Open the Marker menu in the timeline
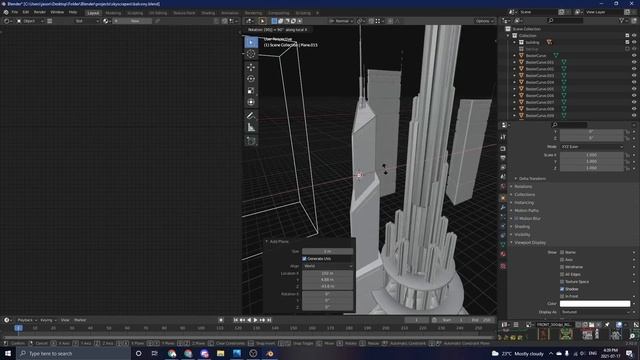 pyautogui.click(x=80, y=320)
